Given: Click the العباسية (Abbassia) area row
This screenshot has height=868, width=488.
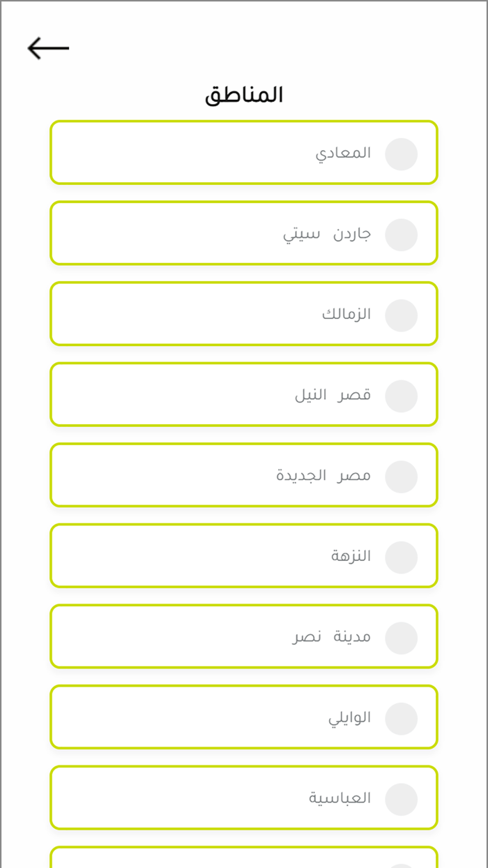Looking at the screenshot, I should click(244, 798).
